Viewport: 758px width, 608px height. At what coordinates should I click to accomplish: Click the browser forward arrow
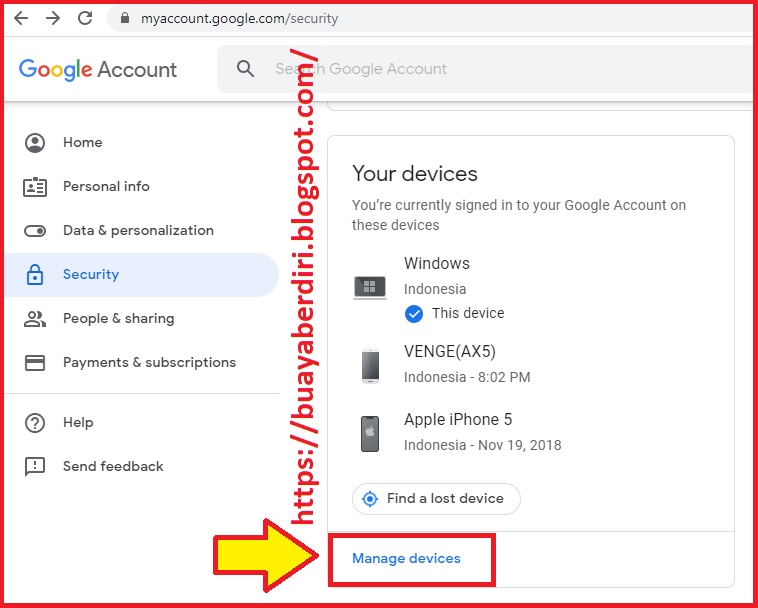pyautogui.click(x=53, y=18)
